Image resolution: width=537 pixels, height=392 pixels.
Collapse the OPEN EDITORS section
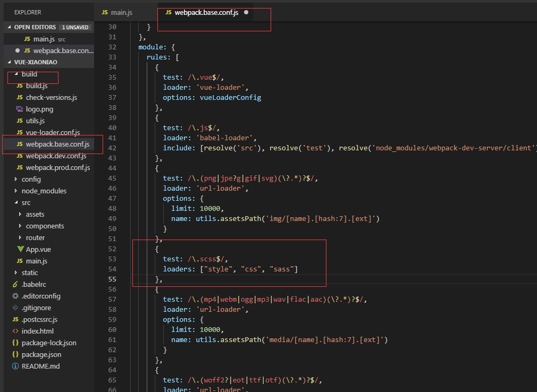click(9, 27)
